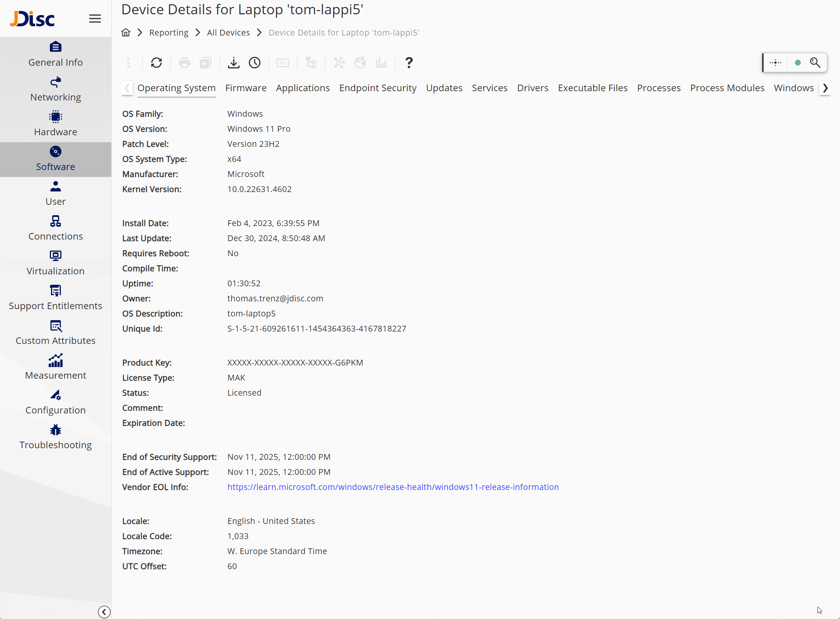The width and height of the screenshot is (840, 619).
Task: Click the dotted crosshair toolbar control
Action: coord(775,63)
